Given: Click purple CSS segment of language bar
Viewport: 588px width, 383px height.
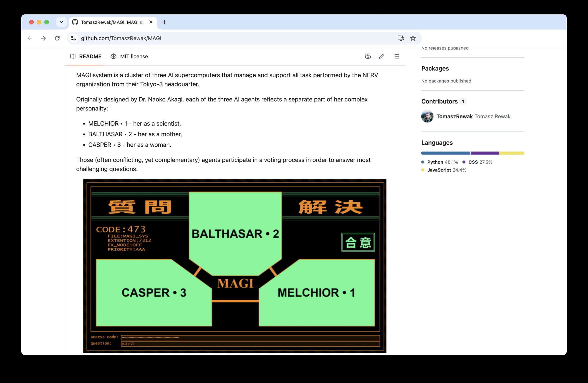Looking at the screenshot, I should pos(485,153).
